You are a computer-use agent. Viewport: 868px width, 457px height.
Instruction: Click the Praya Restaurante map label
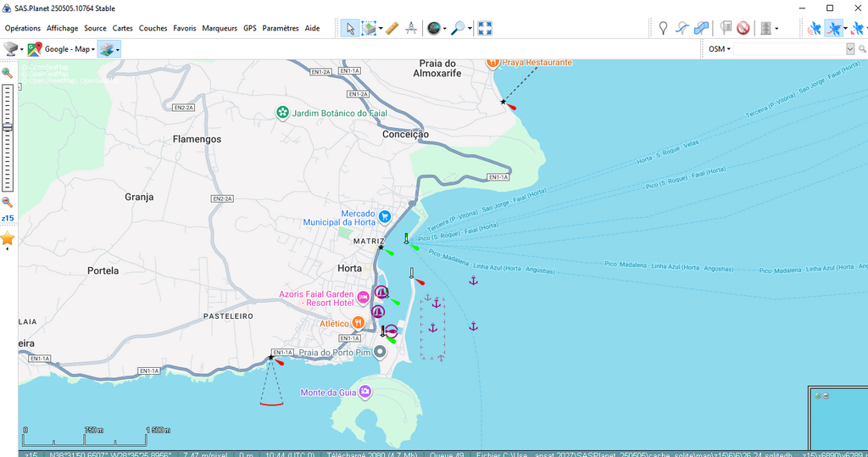pos(536,63)
